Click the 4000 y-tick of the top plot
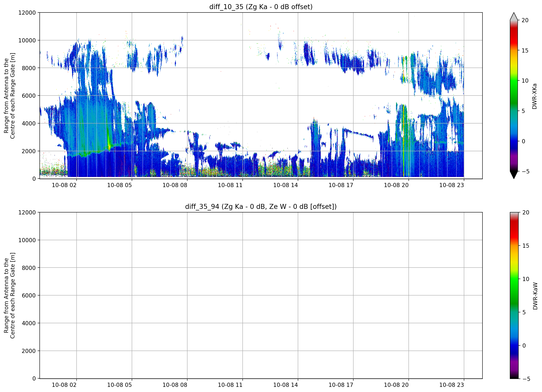 click(x=29, y=123)
